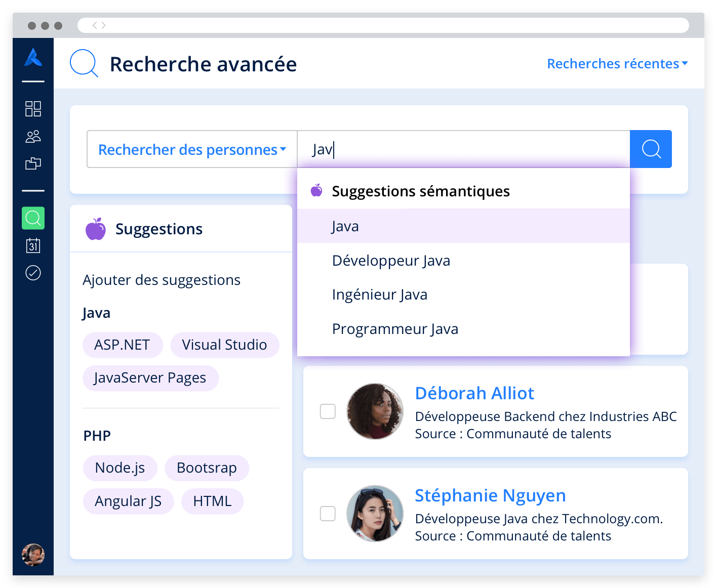717x588 pixels.
Task: Click Stéphanie Nguyen's profile photo
Action: tap(375, 514)
